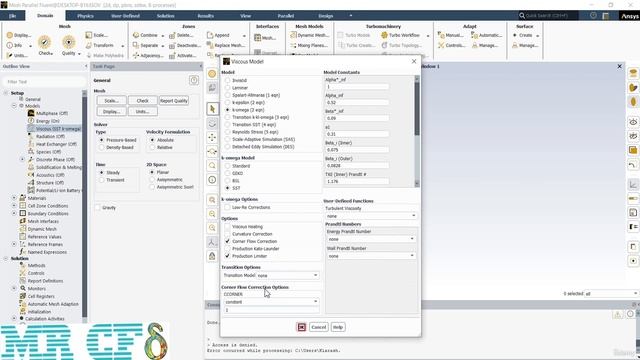The height and width of the screenshot is (360, 640).
Task: Switch to the Results ribbon tab
Action: [205, 16]
